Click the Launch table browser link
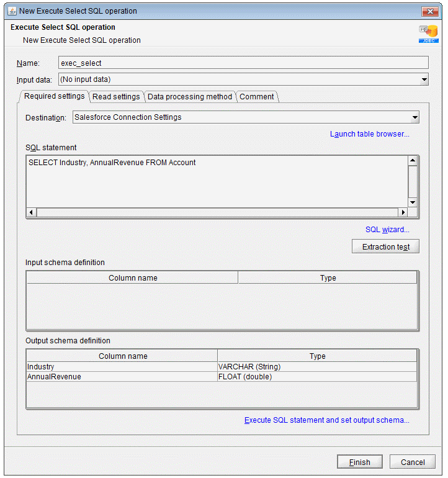Screen dimensions: 448x478 coord(369,133)
